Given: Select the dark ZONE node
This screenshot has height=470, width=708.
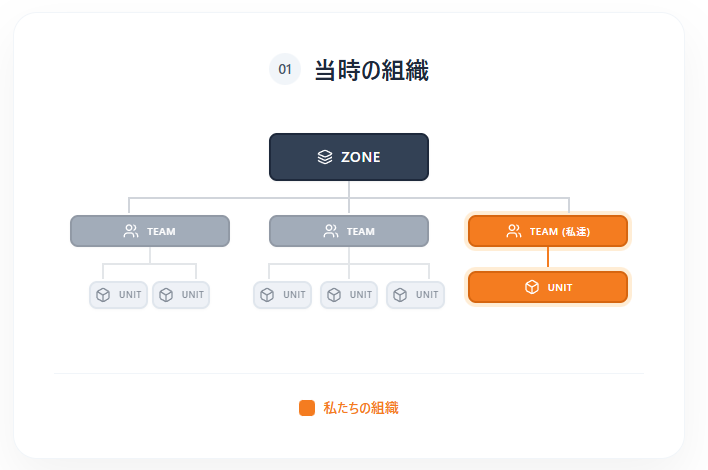Looking at the screenshot, I should point(348,157).
